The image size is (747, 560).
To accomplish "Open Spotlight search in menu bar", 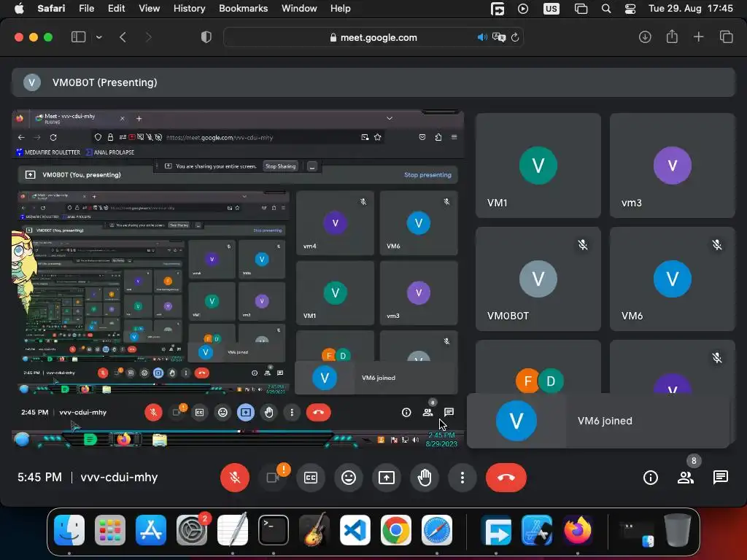I will (606, 9).
